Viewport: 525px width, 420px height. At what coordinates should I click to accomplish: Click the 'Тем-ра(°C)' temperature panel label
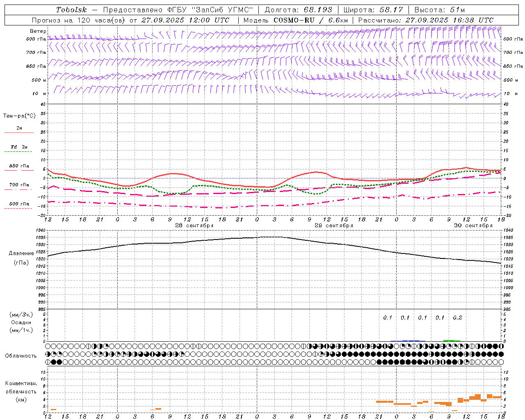coord(19,116)
